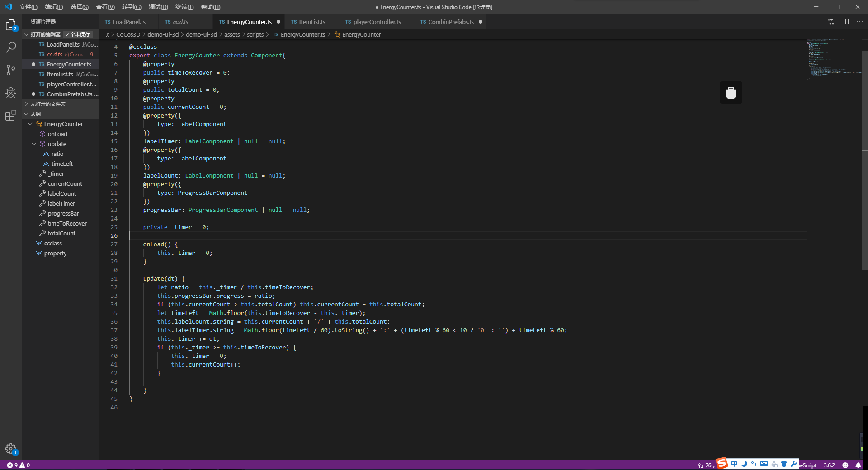
Task: Open the Compare Changes icon in the editor toolbar
Action: click(831, 22)
